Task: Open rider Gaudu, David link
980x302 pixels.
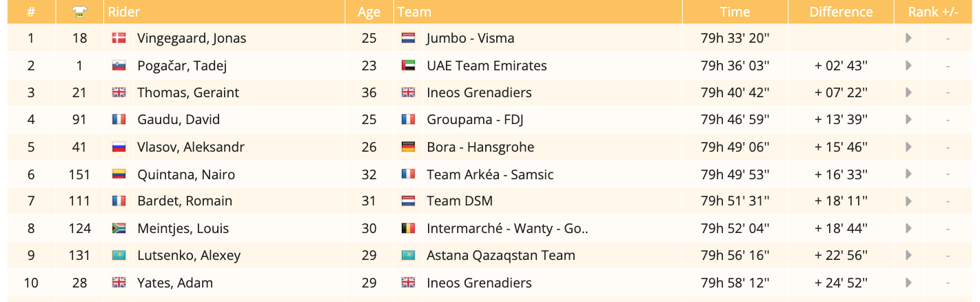Action: click(x=178, y=119)
